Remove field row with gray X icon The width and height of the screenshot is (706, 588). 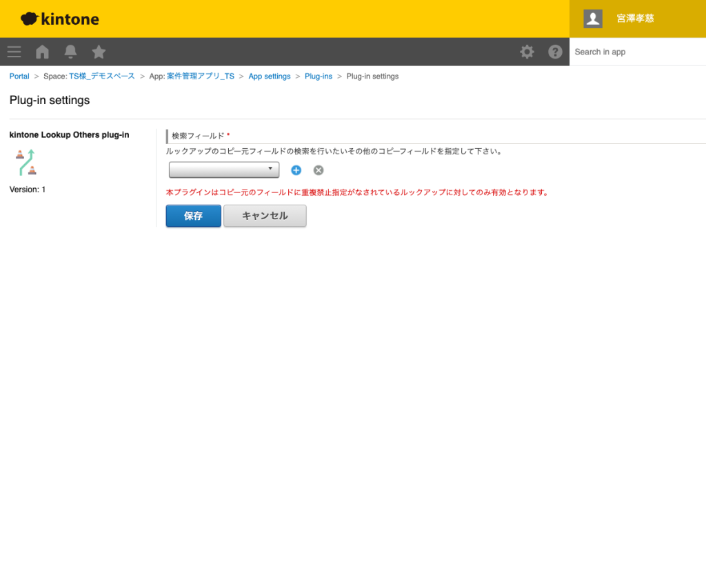[319, 170]
